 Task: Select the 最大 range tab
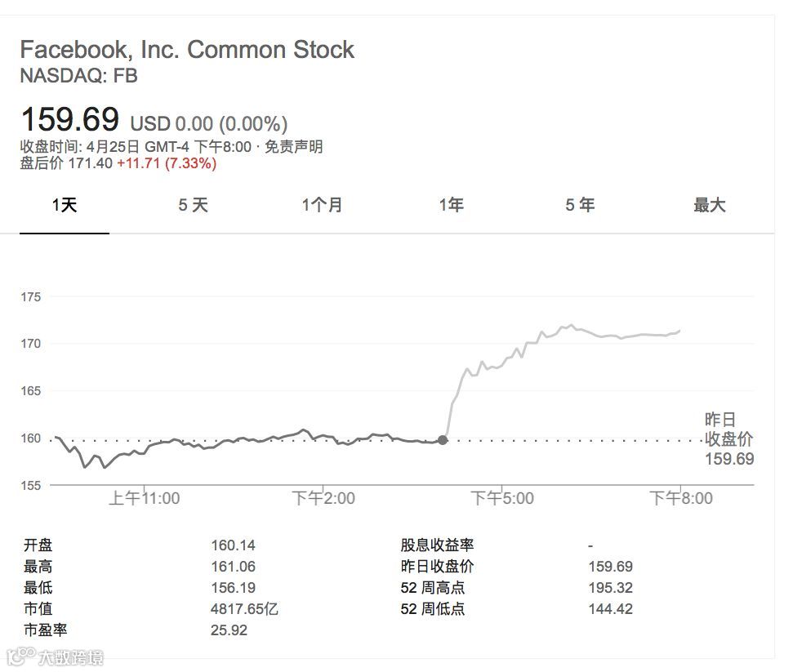(x=709, y=206)
